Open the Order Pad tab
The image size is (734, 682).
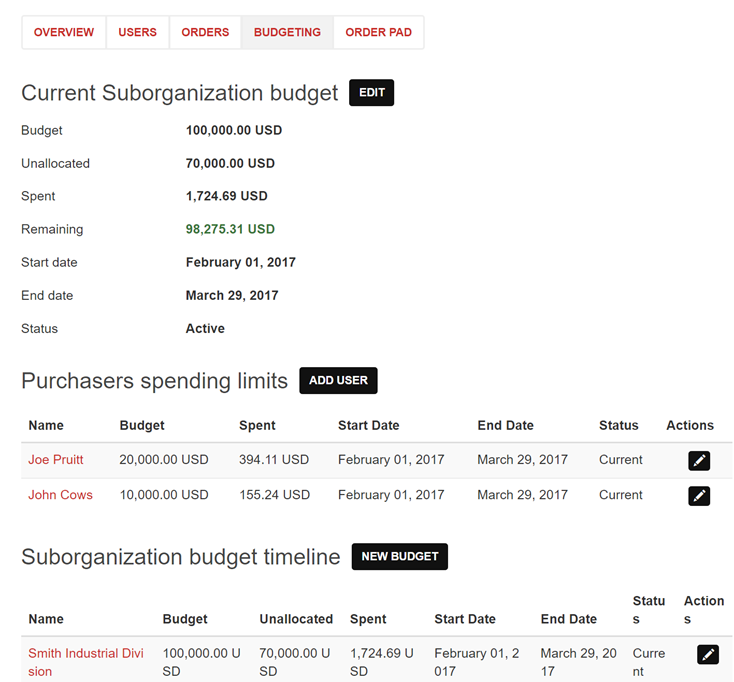pyautogui.click(x=378, y=32)
